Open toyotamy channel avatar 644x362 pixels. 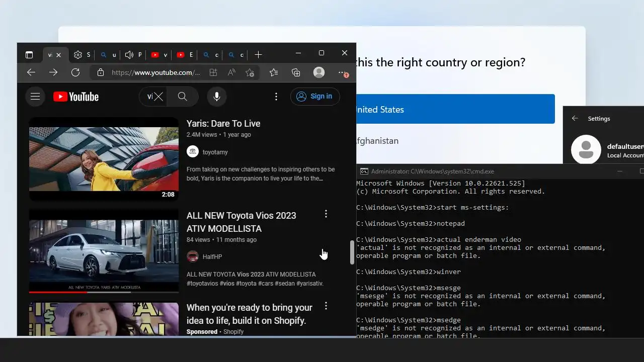pos(193,152)
